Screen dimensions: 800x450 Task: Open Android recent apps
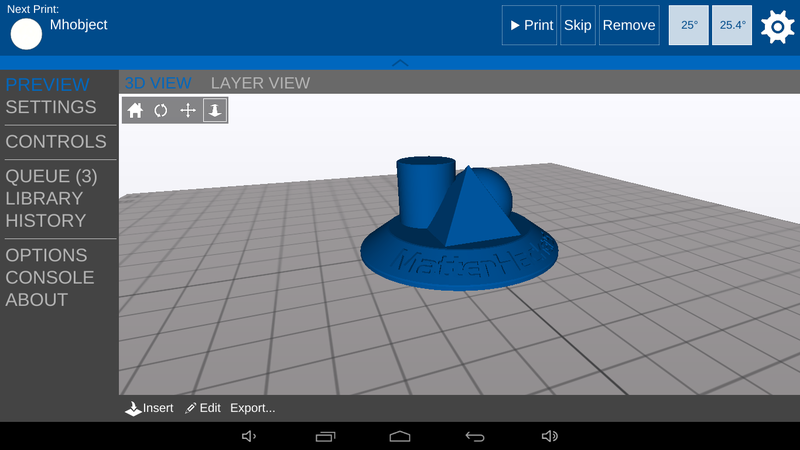pyautogui.click(x=326, y=436)
